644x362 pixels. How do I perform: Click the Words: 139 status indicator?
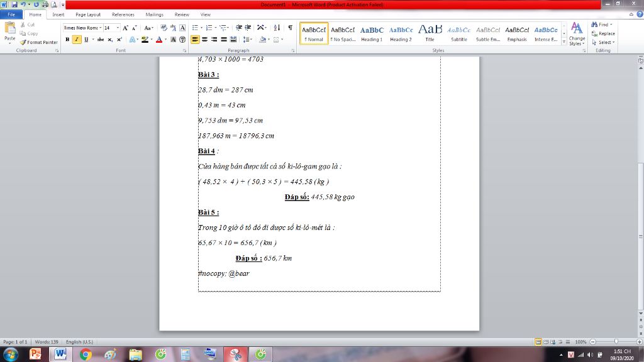click(47, 342)
